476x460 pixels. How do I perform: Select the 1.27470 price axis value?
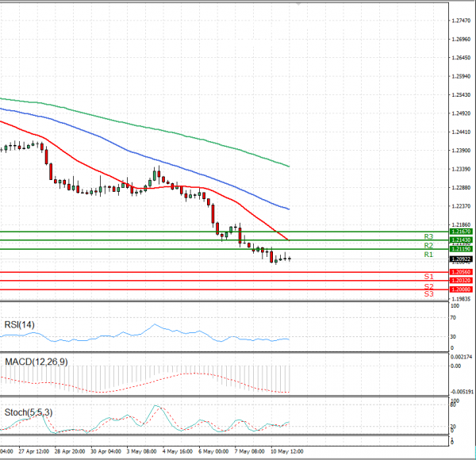coord(461,21)
